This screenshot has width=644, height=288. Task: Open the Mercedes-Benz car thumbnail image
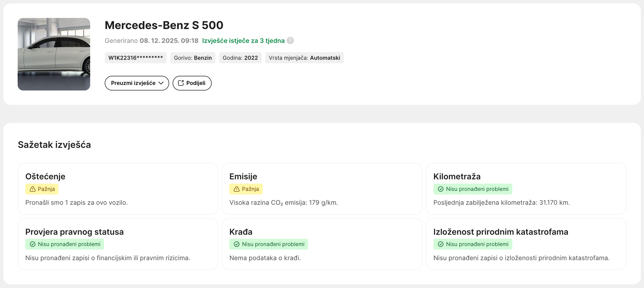click(x=54, y=54)
